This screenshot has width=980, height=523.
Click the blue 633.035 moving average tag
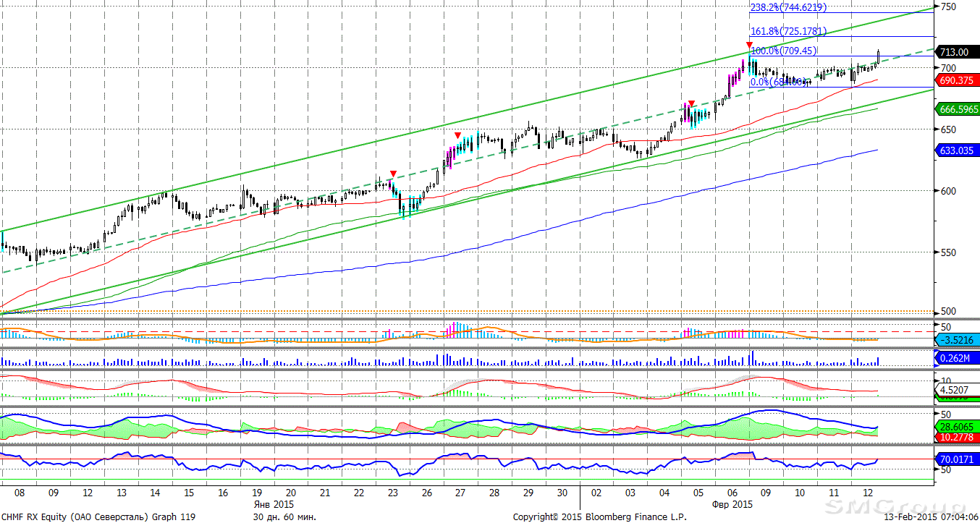958,150
